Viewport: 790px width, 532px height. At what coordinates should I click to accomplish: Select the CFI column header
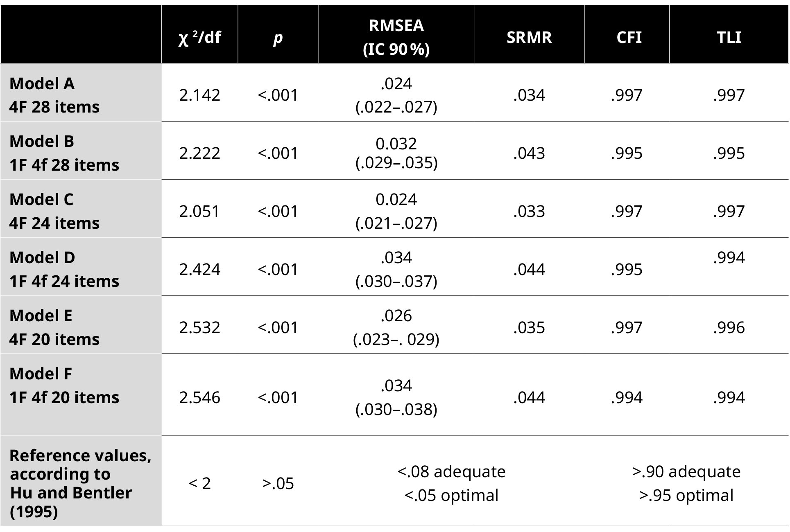point(629,38)
